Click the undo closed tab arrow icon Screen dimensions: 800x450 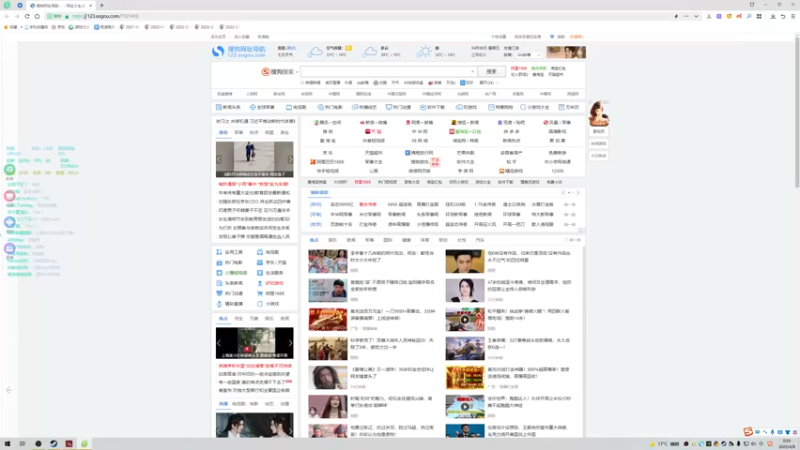tap(783, 16)
